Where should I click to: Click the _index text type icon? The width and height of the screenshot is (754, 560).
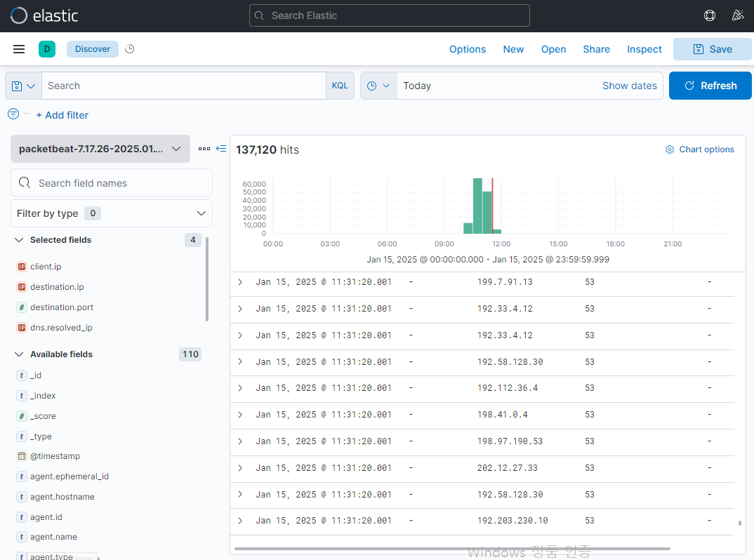[x=22, y=396]
